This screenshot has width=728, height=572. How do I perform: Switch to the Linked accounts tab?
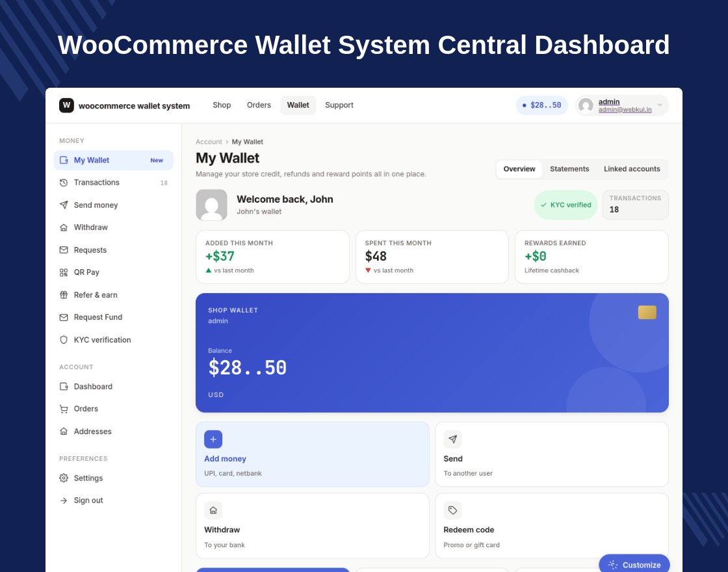click(632, 169)
